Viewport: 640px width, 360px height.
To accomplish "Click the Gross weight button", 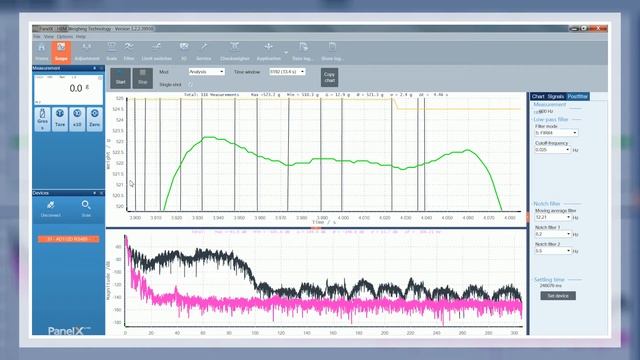I will (x=42, y=119).
